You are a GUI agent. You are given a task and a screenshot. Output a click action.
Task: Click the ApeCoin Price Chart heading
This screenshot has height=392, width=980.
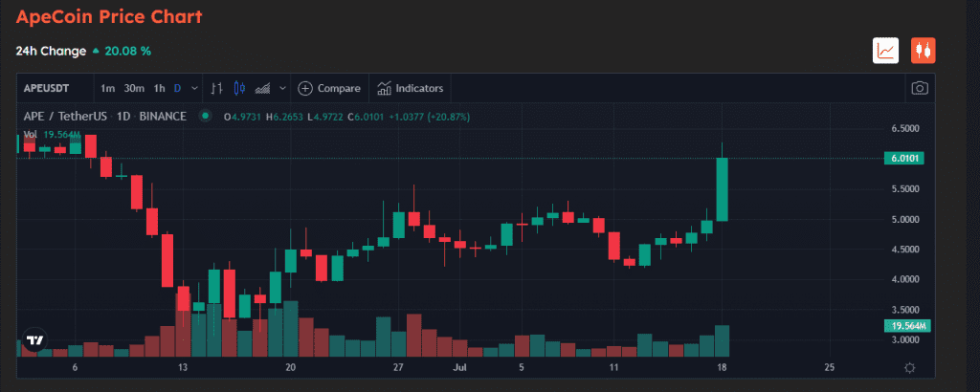coord(109,17)
